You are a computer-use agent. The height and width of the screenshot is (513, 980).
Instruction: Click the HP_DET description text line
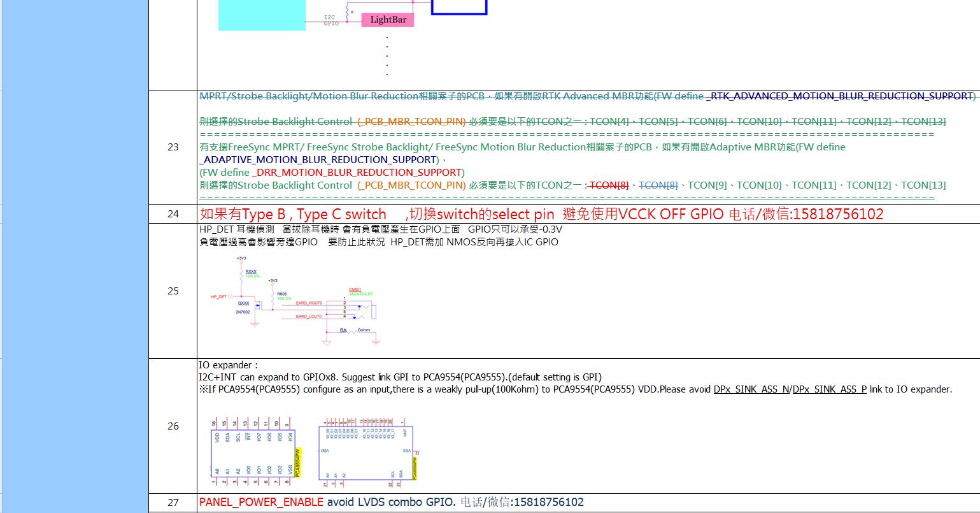coord(380,229)
